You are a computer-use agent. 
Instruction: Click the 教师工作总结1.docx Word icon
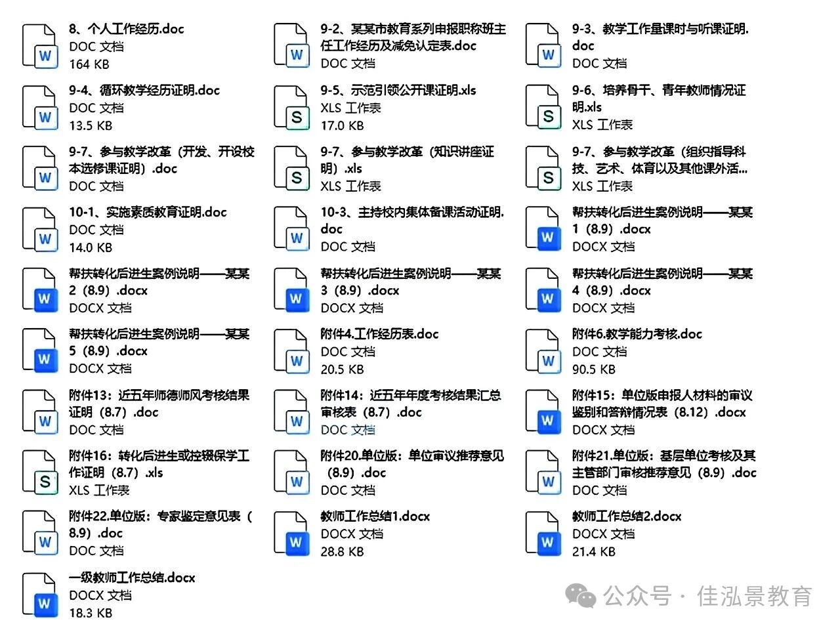pos(291,534)
